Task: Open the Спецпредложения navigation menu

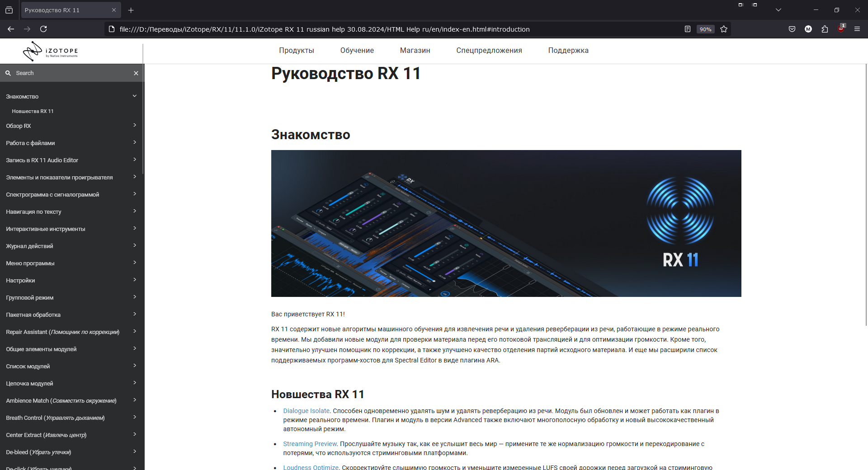Action: [x=489, y=51]
